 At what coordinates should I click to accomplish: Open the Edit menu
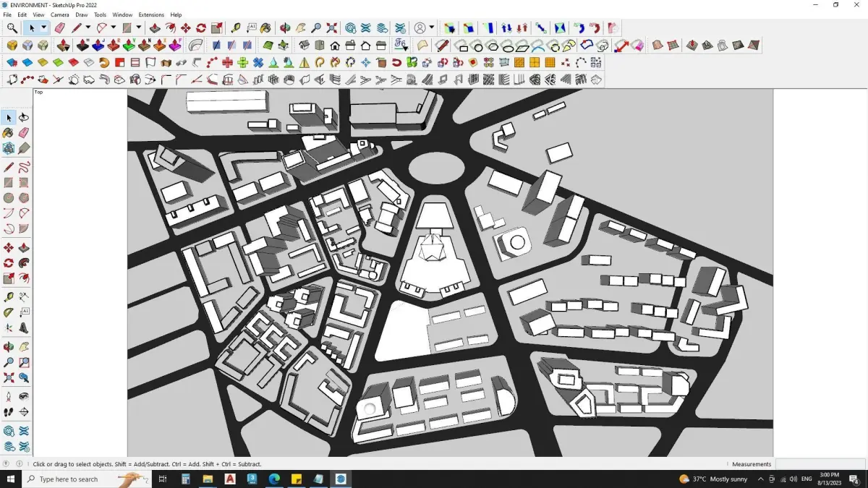coord(22,14)
